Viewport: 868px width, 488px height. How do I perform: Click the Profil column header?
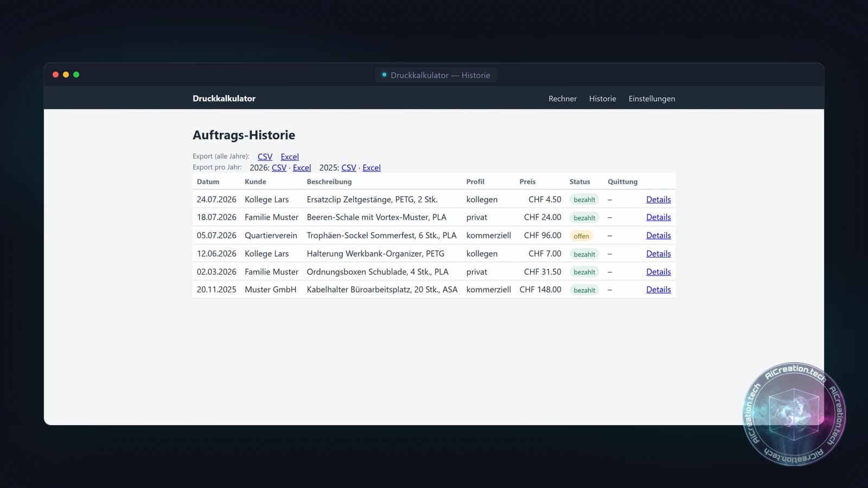[475, 182]
